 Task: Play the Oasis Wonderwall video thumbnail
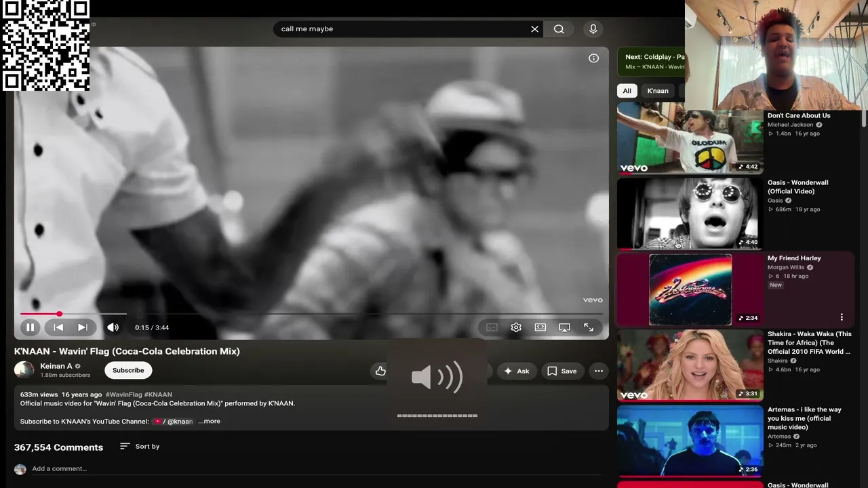[690, 213]
